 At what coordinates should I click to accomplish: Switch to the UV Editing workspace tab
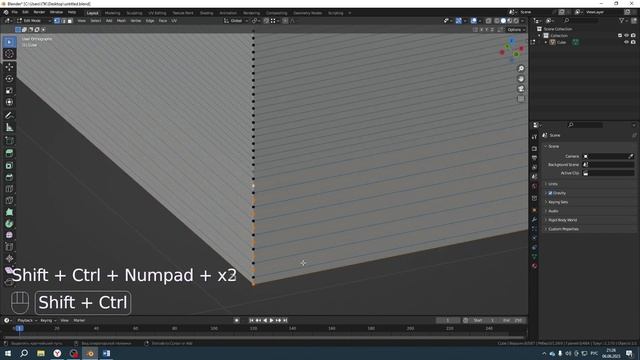click(157, 13)
